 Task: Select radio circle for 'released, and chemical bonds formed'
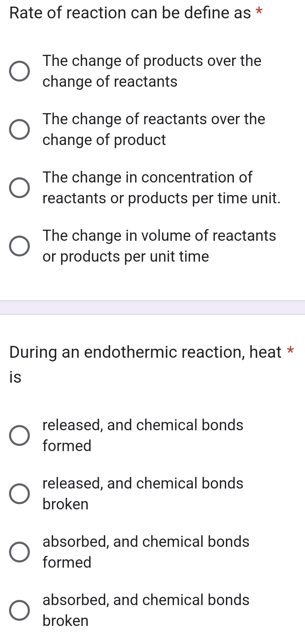[x=19, y=436]
